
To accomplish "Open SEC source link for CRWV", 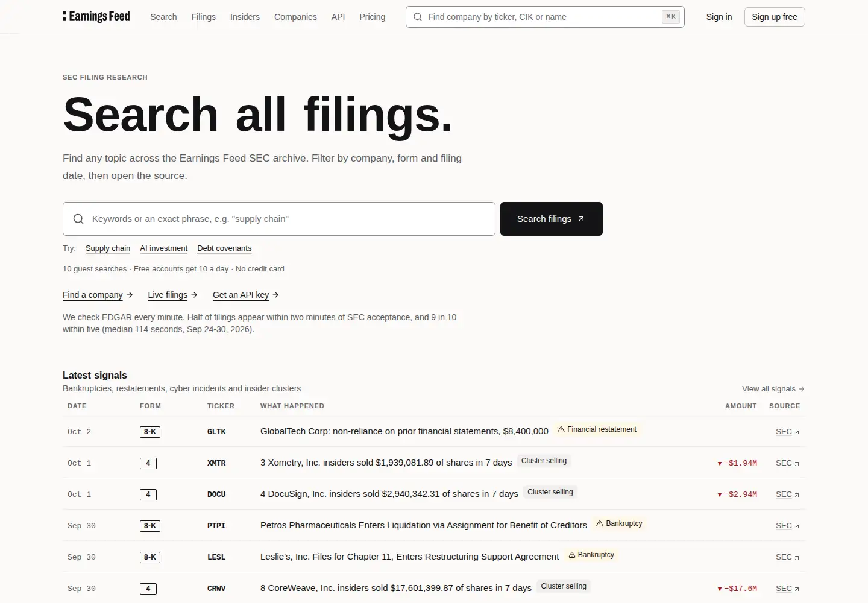I will pos(787,589).
